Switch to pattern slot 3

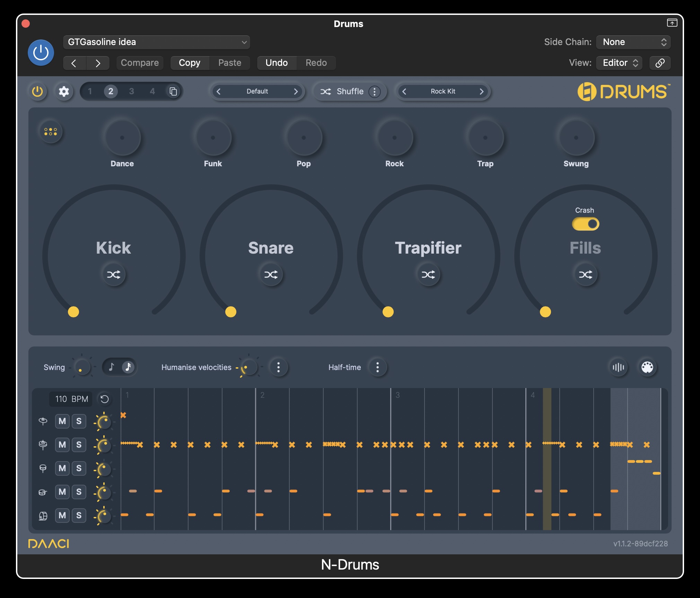[x=132, y=91]
